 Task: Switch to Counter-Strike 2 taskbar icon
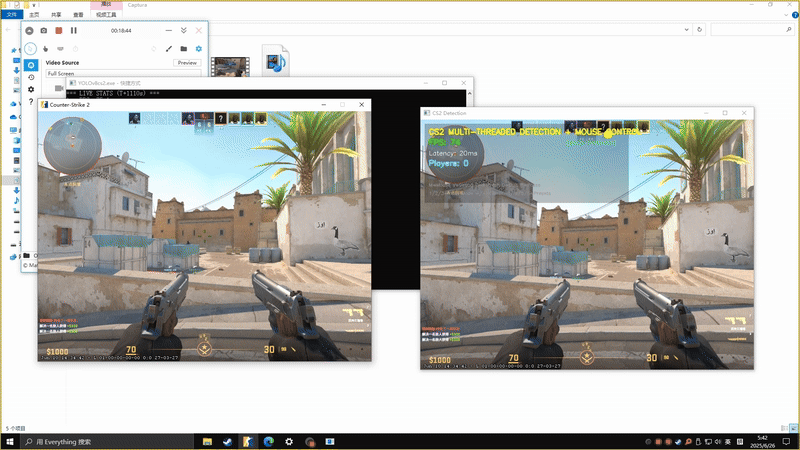click(248, 442)
